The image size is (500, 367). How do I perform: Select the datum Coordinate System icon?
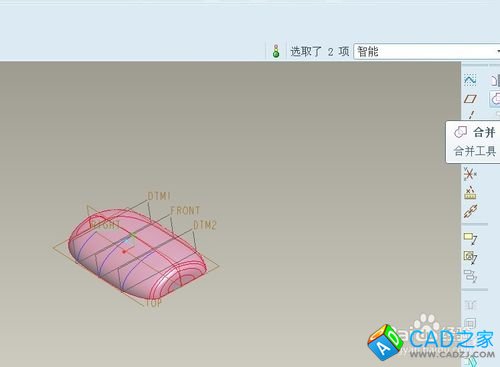click(x=470, y=174)
